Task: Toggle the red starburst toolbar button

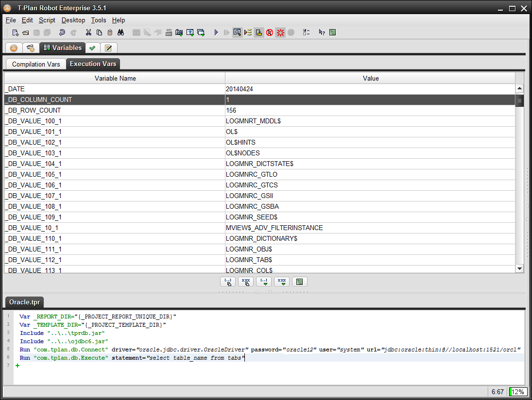Action: [x=280, y=33]
